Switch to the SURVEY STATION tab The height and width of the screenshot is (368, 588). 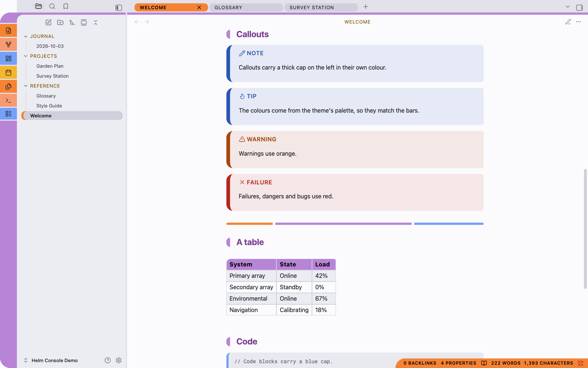321,7
